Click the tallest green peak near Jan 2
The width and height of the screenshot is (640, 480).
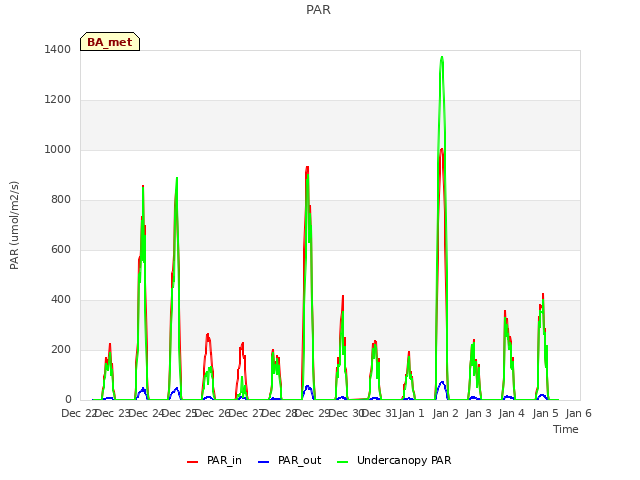(x=442, y=58)
